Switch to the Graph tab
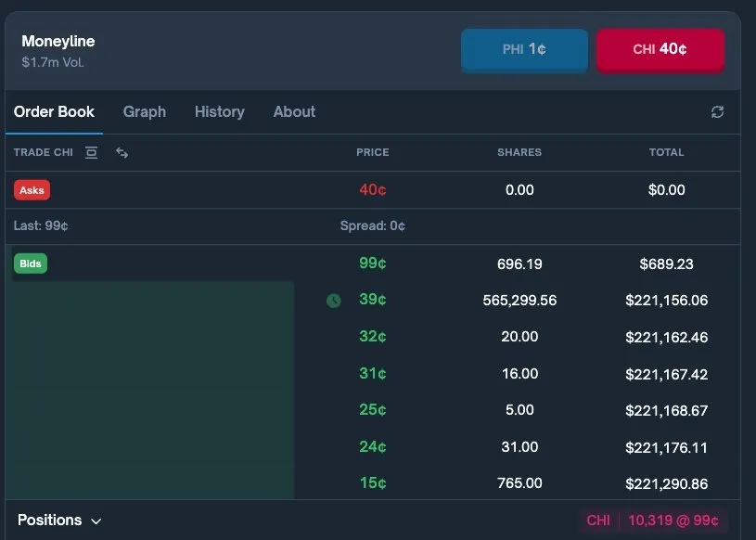The height and width of the screenshot is (540, 756). coord(145,112)
